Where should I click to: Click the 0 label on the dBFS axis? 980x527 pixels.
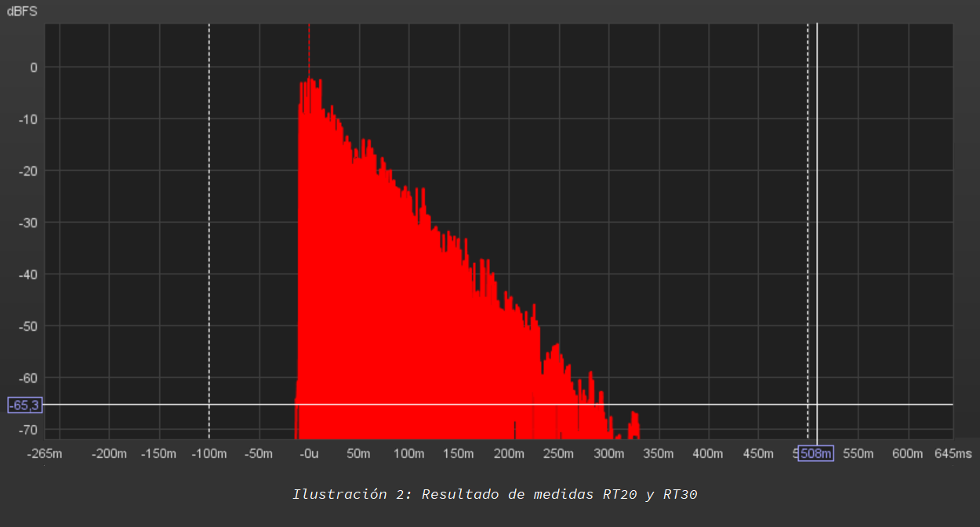[33, 67]
